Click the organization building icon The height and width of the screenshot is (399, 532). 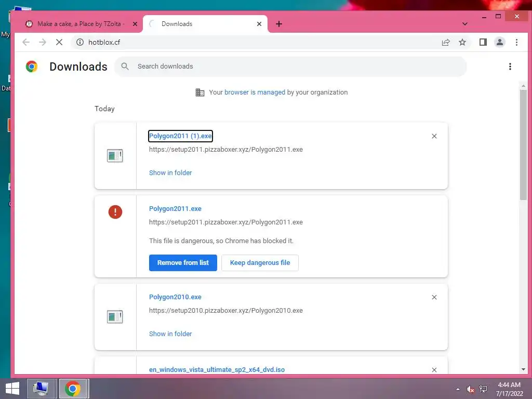pos(200,92)
